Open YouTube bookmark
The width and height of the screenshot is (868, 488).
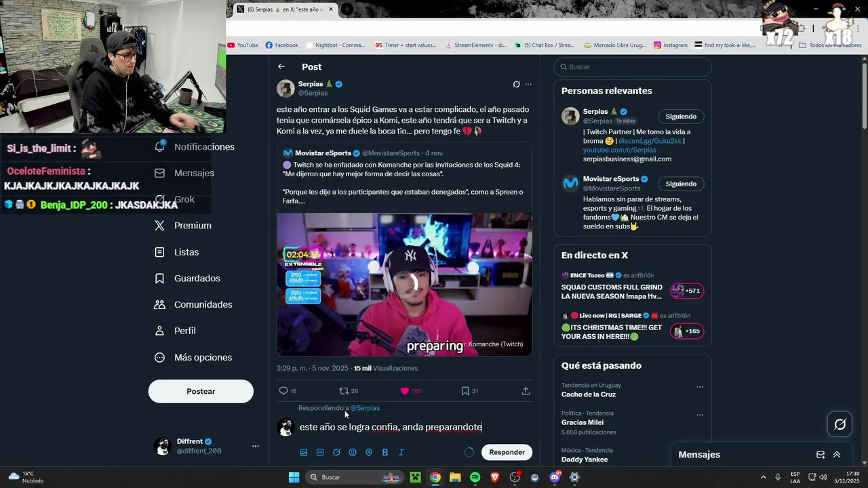point(243,45)
